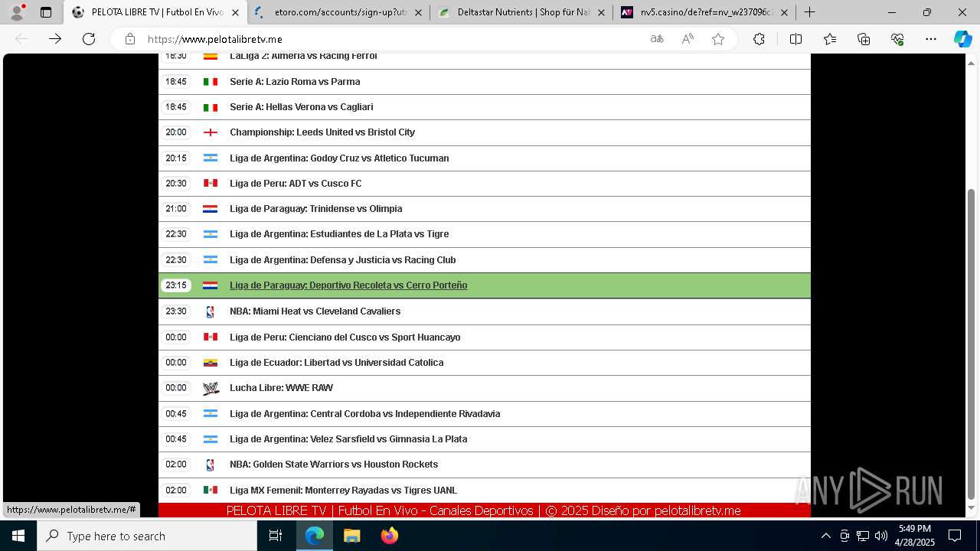Open Libertad vs Universidad Catolica match
The image size is (980, 551).
click(x=337, y=363)
